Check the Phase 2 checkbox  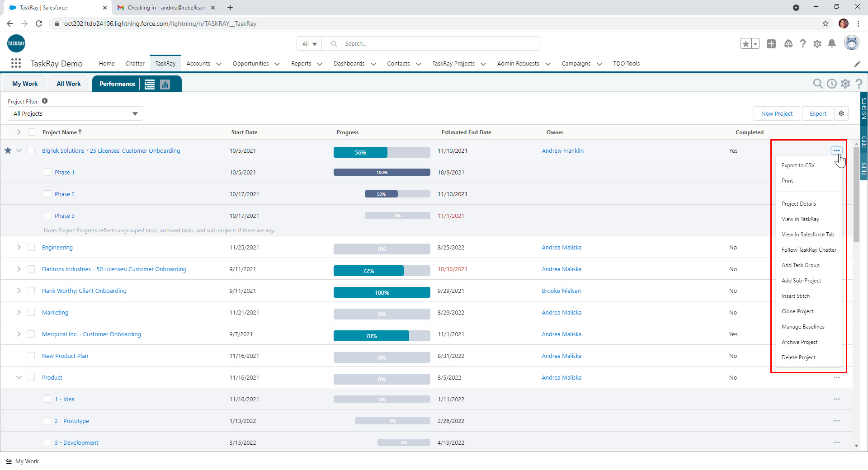click(47, 194)
